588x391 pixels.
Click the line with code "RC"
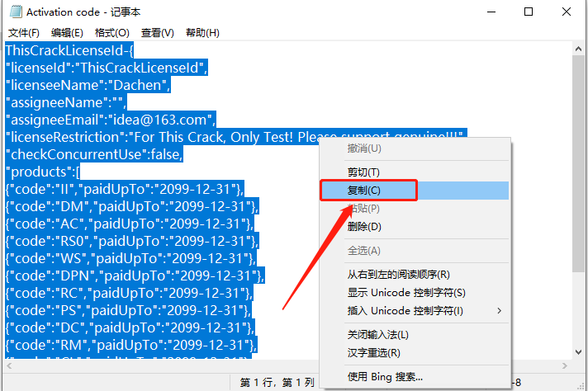click(x=130, y=293)
